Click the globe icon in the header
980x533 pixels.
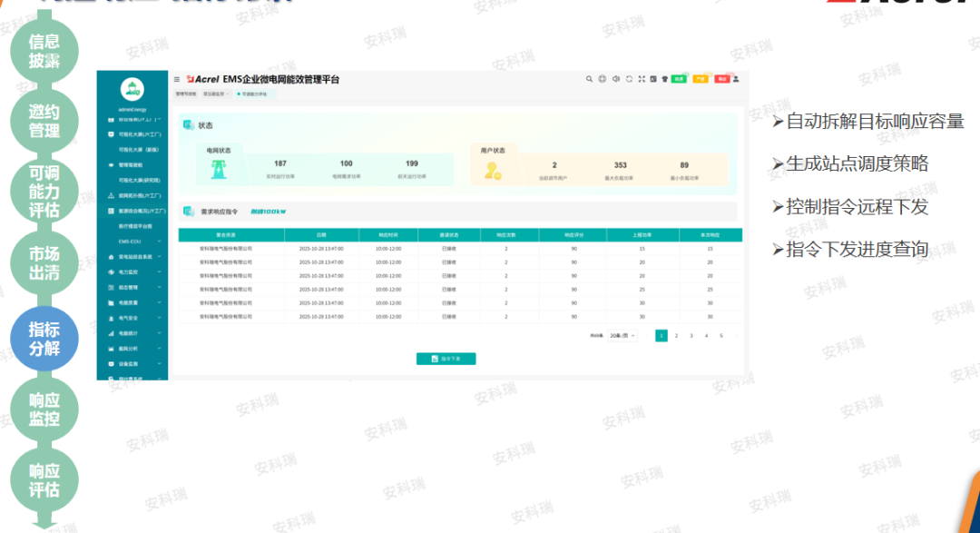click(x=602, y=79)
